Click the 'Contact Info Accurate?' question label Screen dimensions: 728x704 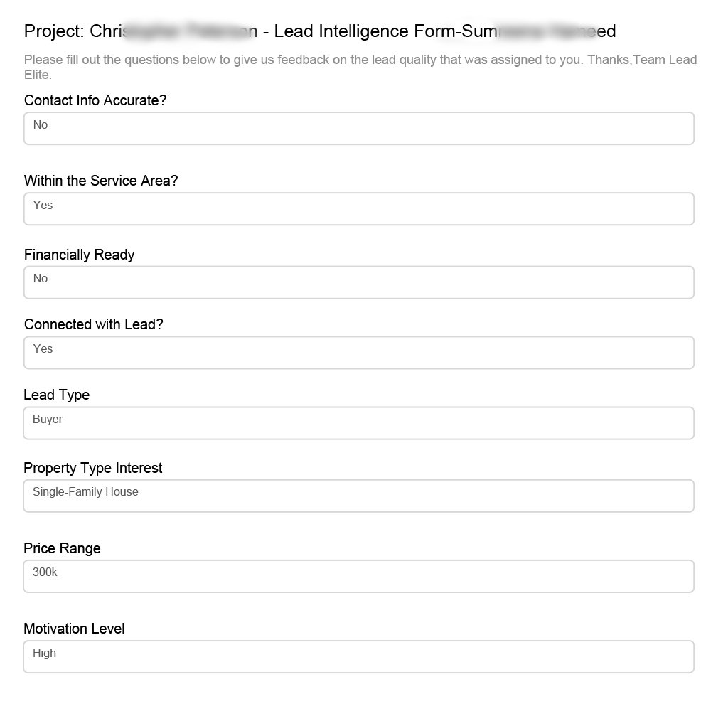(95, 100)
